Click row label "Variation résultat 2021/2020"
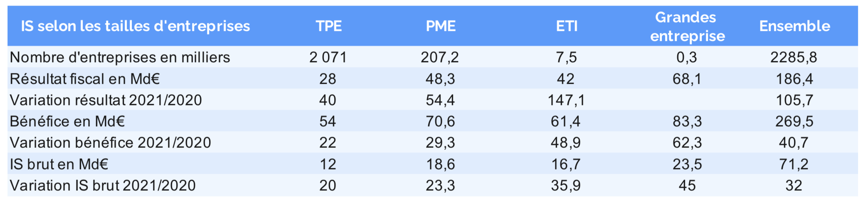Viewport: 868px width, 204px height. (106, 100)
